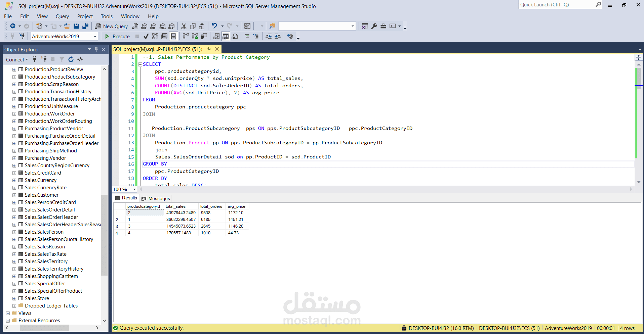Open the Query menu
Screen dimensions: 644x334
coord(62,16)
